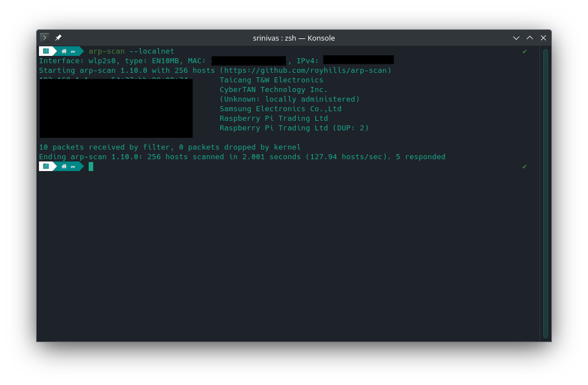The width and height of the screenshot is (588, 385).
Task: Maximize the Konsole window
Action: pyautogui.click(x=529, y=38)
